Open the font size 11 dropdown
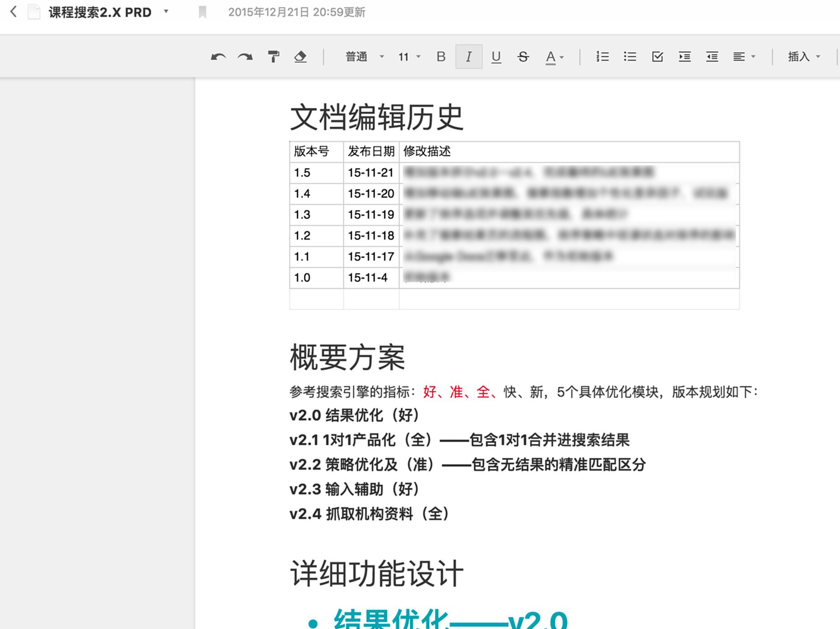The width and height of the screenshot is (840, 629). (409, 57)
